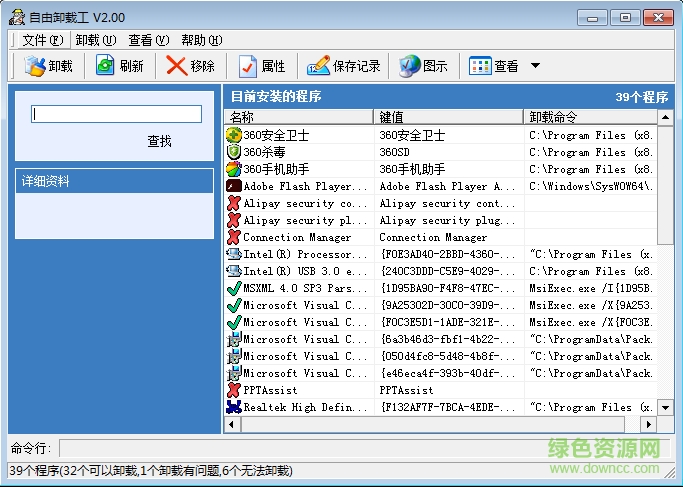The image size is (683, 487).
Task: Select the 360杀毒 shield icon
Action: pyautogui.click(x=234, y=152)
